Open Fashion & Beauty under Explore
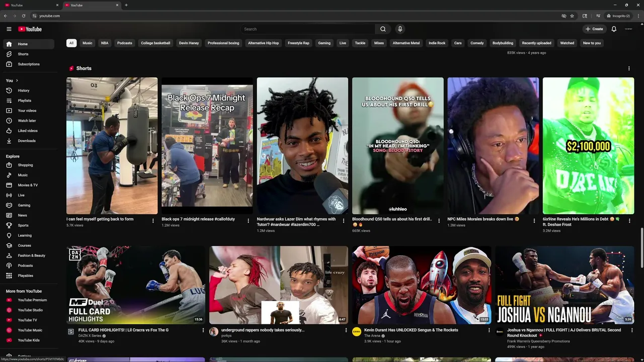The image size is (644, 362). pos(28,255)
